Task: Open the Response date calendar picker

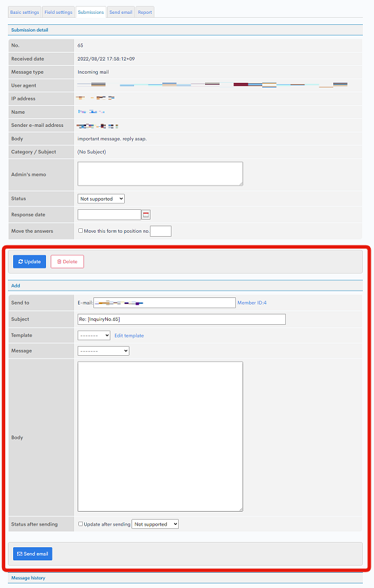Action: (146, 215)
